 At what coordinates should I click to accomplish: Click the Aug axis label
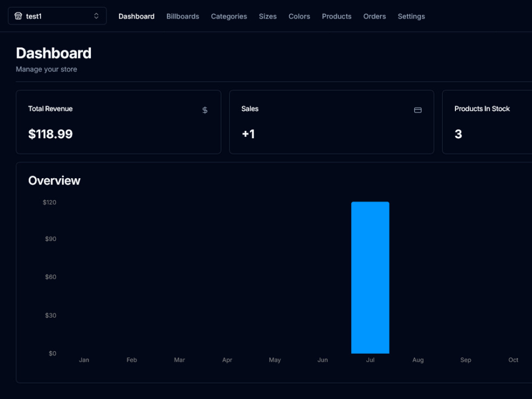click(x=418, y=360)
